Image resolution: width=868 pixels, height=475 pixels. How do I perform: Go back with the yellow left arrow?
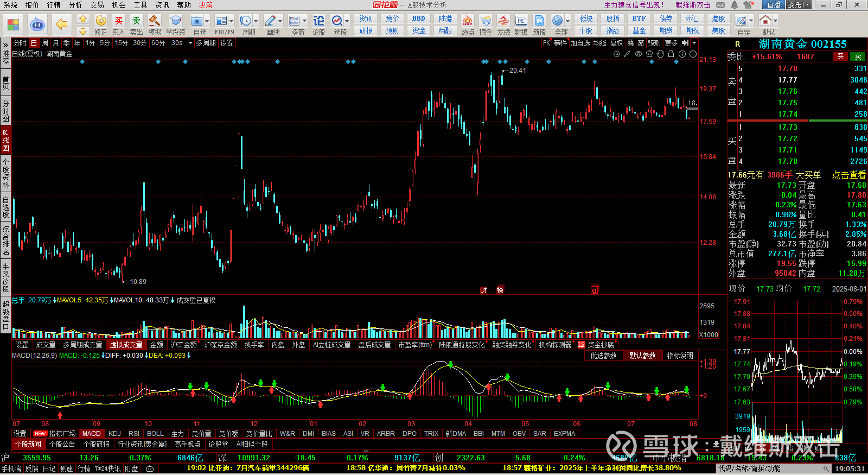[61, 24]
